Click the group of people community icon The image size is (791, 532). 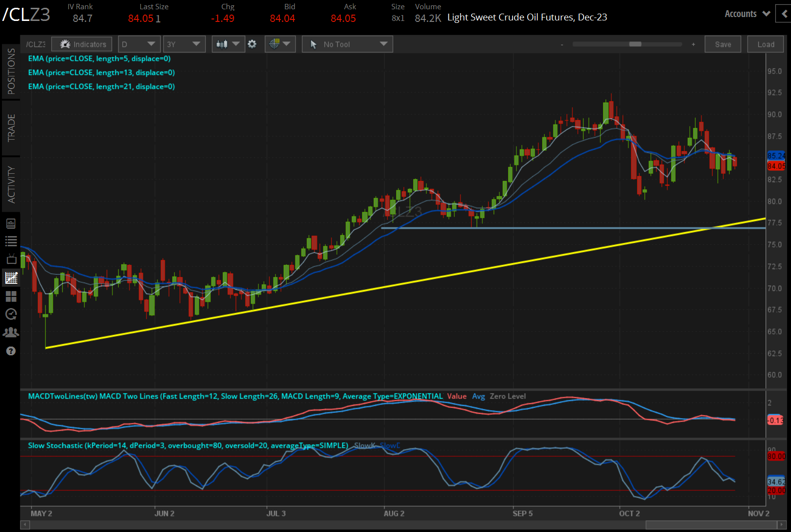pyautogui.click(x=11, y=332)
